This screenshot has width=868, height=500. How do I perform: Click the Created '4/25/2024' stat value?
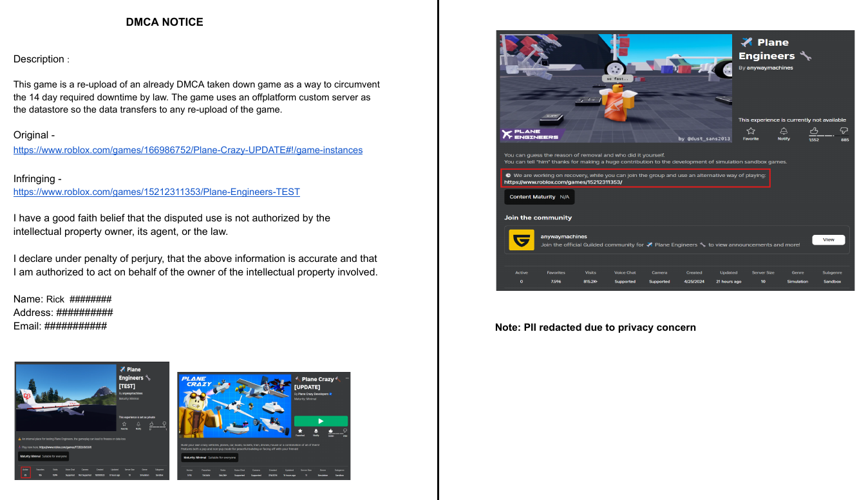click(x=694, y=282)
